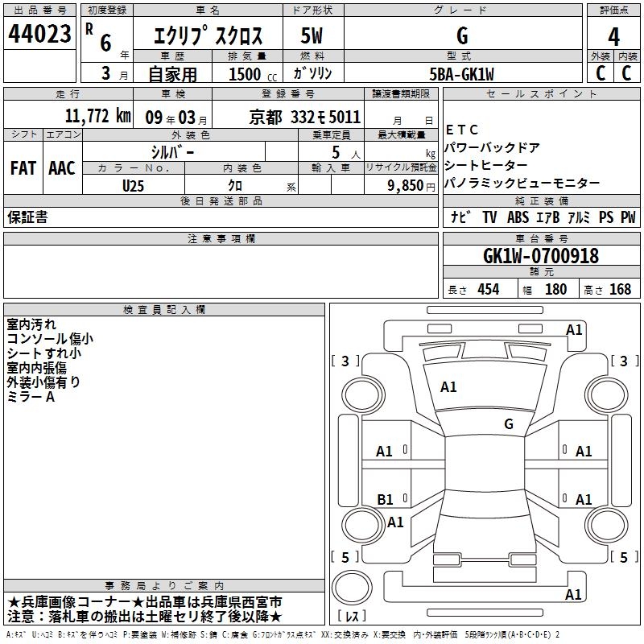
Task: Click inspector note コンソール傷小
Action: [50, 338]
